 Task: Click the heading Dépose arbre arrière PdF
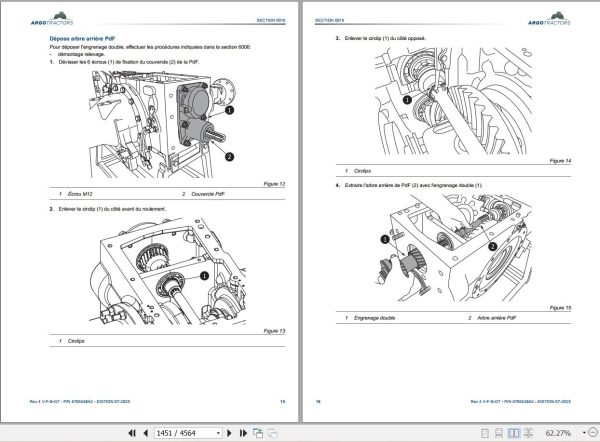click(x=82, y=39)
